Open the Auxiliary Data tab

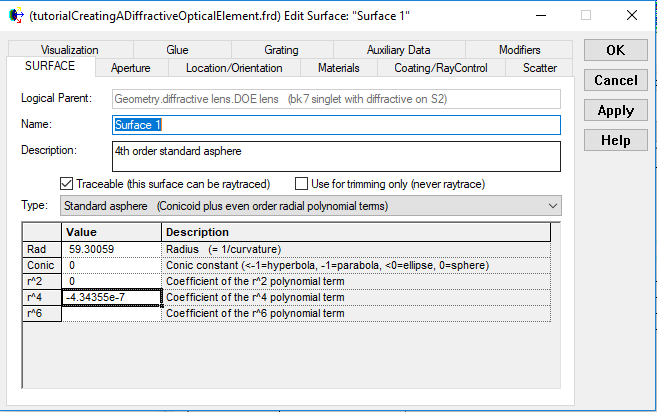398,50
